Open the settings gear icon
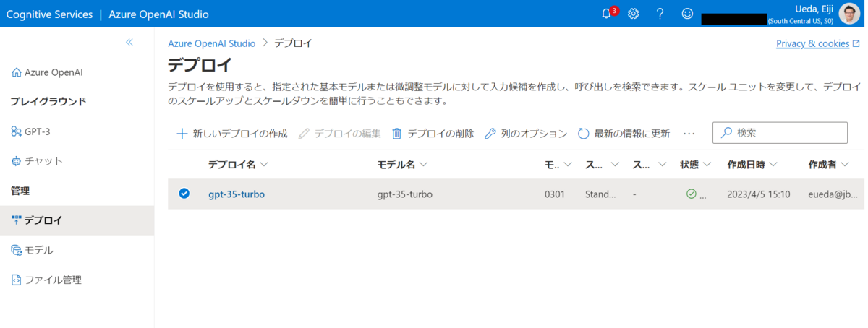The width and height of the screenshot is (868, 328). pyautogui.click(x=633, y=14)
